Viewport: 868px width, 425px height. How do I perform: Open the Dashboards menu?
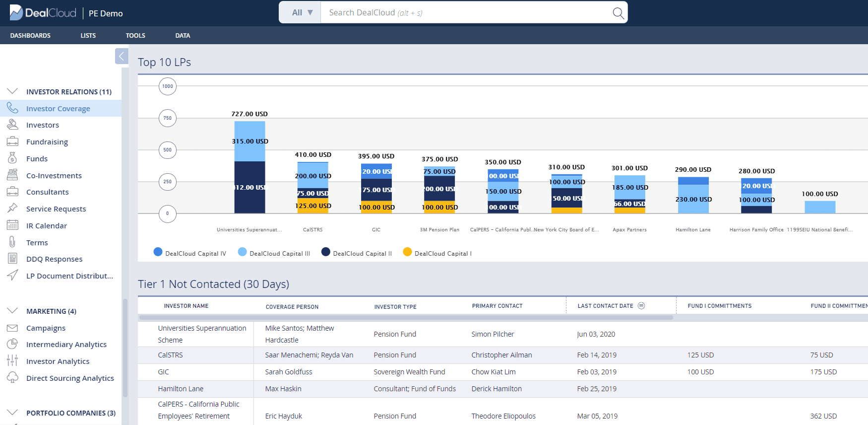[30, 35]
